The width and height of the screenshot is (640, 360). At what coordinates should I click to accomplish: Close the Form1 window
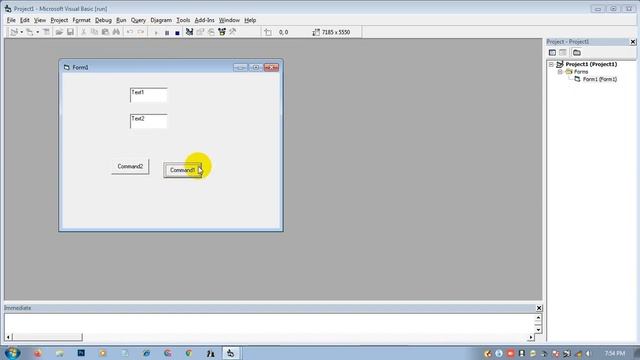[x=271, y=67]
